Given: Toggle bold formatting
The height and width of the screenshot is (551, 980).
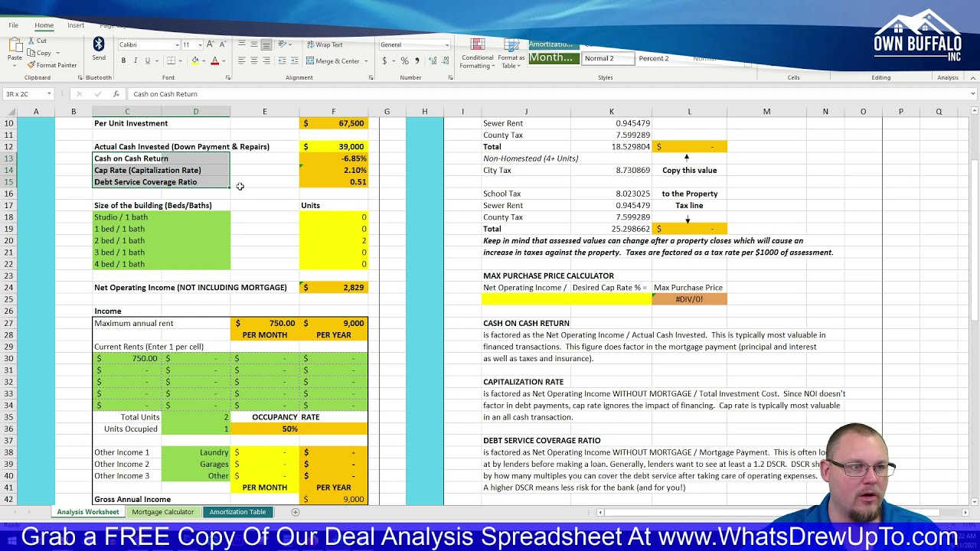Looking at the screenshot, I should point(124,60).
